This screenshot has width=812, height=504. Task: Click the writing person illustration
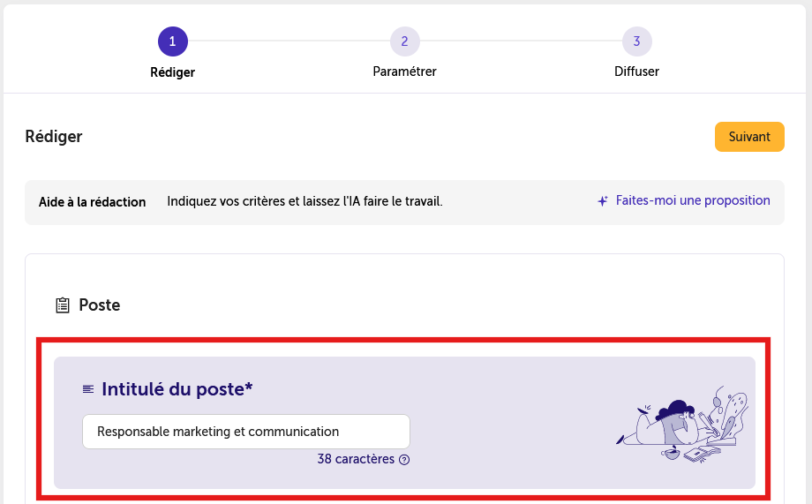pos(682,424)
